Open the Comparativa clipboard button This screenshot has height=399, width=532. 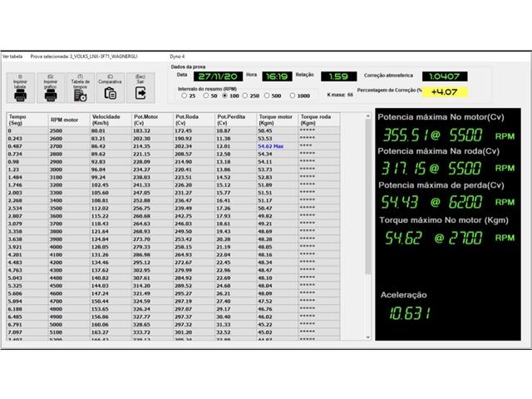(111, 88)
